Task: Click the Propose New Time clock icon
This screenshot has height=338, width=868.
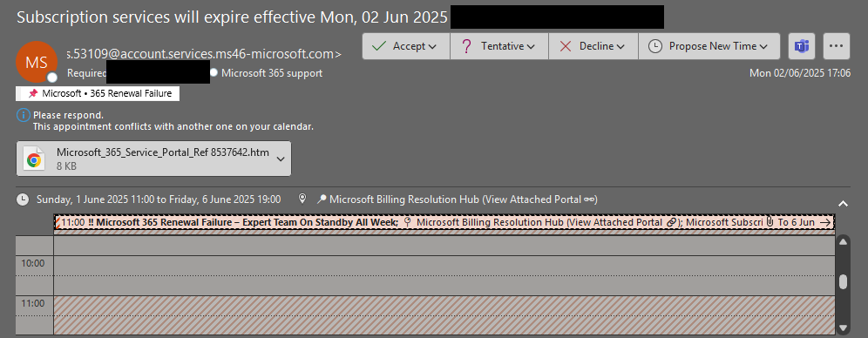Action: pos(654,46)
